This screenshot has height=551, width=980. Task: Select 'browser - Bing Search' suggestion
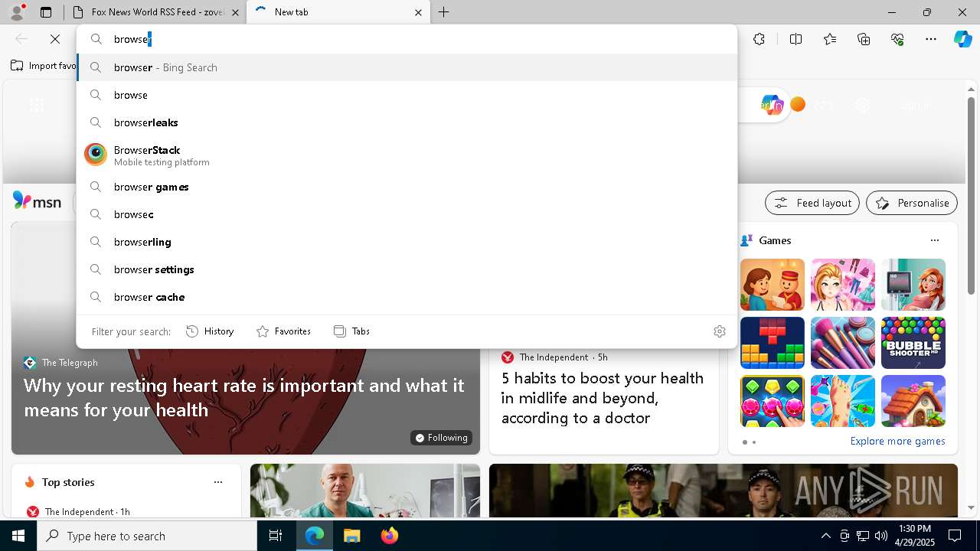(407, 67)
